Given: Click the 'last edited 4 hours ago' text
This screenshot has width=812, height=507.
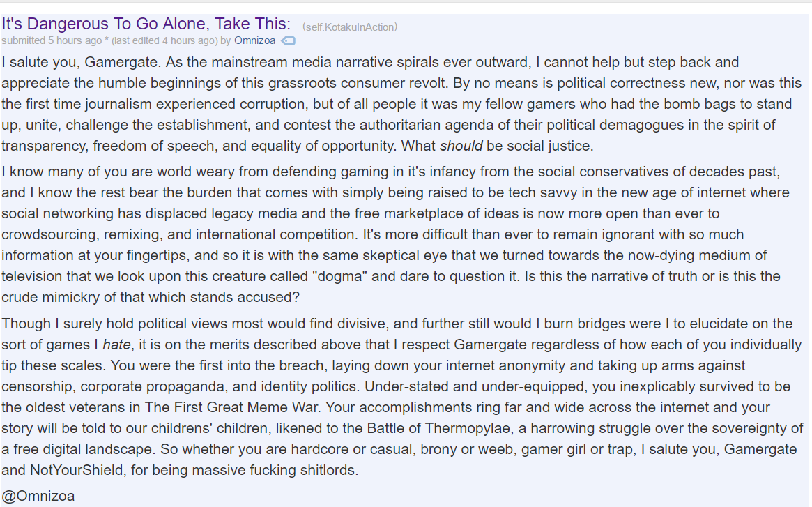Looking at the screenshot, I should point(164,40).
